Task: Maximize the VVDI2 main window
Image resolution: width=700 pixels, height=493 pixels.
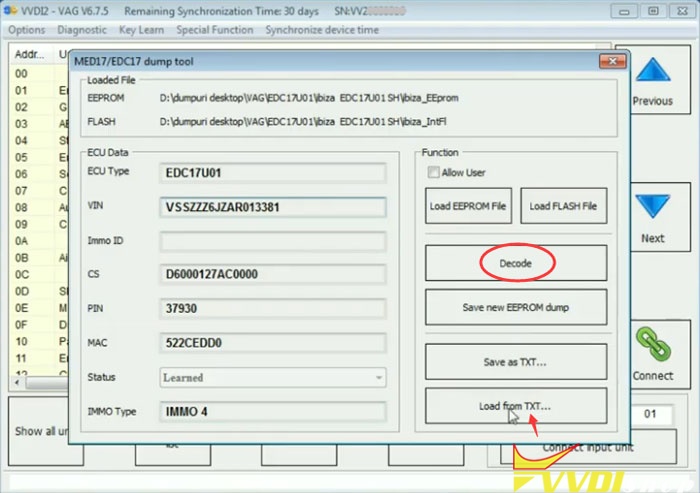Action: (653, 12)
